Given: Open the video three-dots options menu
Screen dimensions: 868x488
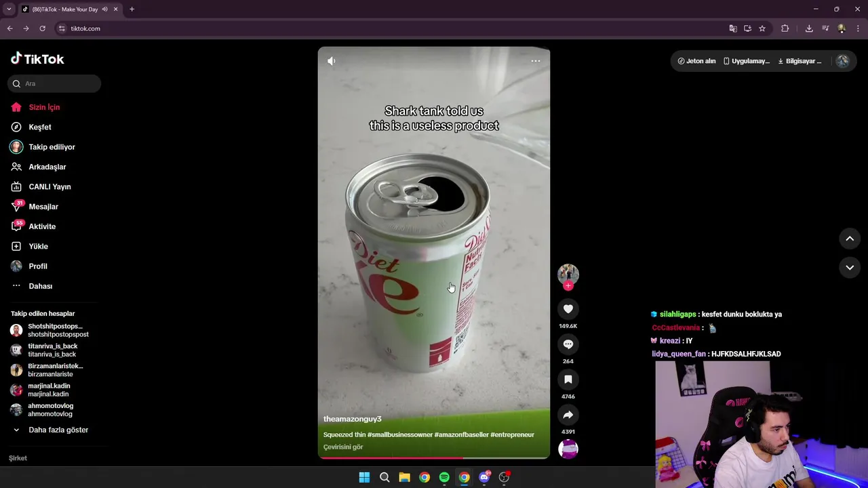Looking at the screenshot, I should pos(536,61).
